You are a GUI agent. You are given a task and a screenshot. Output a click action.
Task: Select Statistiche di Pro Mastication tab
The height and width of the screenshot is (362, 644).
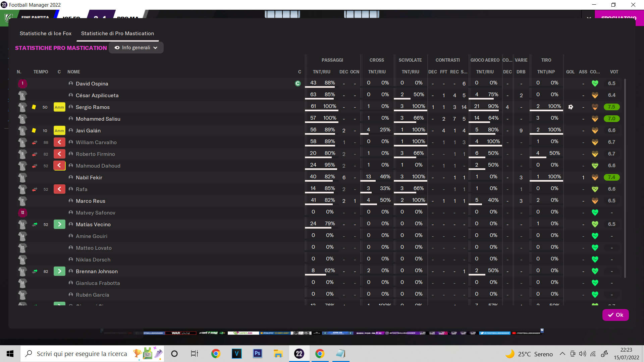(x=117, y=34)
